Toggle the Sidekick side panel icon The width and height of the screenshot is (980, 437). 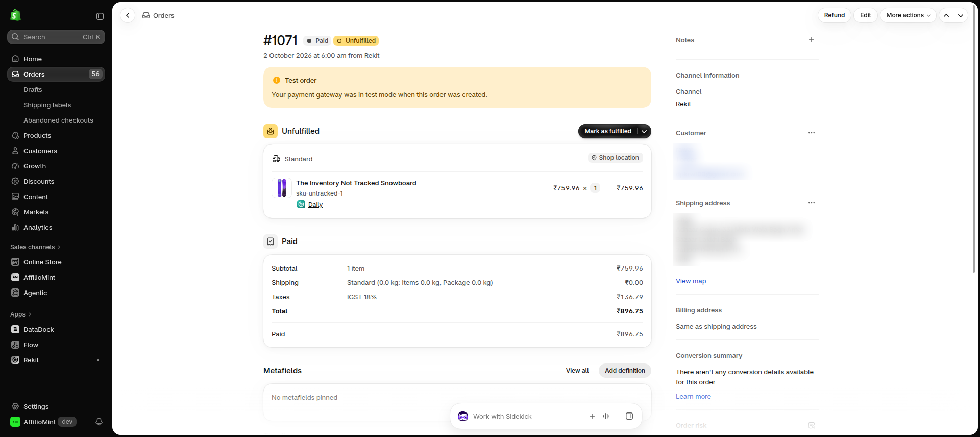629,416
